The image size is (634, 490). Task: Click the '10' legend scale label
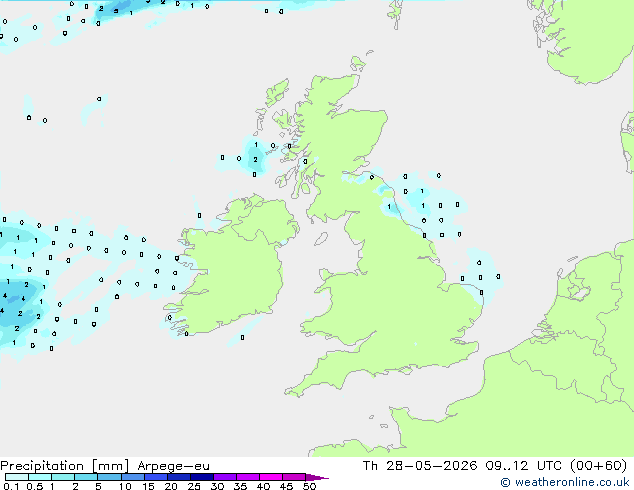[x=125, y=486]
